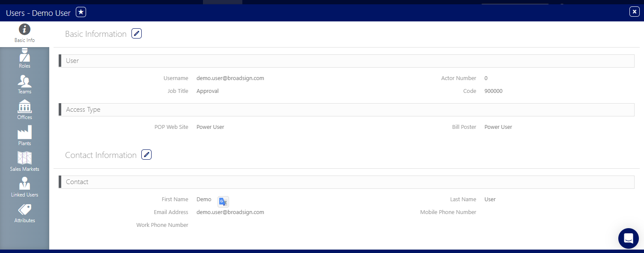Click the User section header
Viewport: 644px width, 253px height.
pyautogui.click(x=346, y=61)
